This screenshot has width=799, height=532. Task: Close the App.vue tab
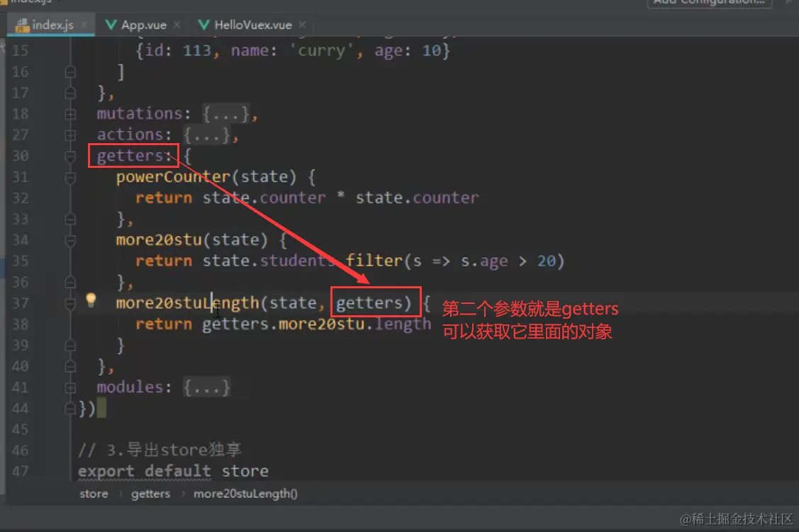177,24
